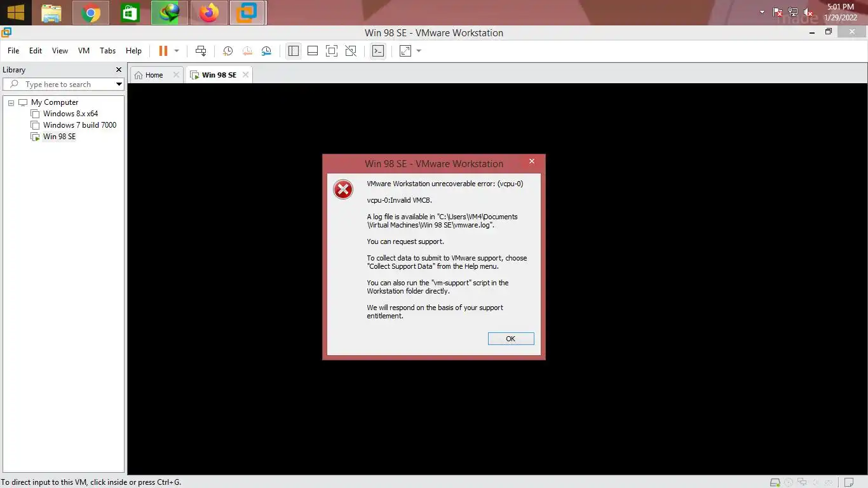Image resolution: width=868 pixels, height=488 pixels.
Task: Select Win 98 SE in library tree
Action: point(59,137)
